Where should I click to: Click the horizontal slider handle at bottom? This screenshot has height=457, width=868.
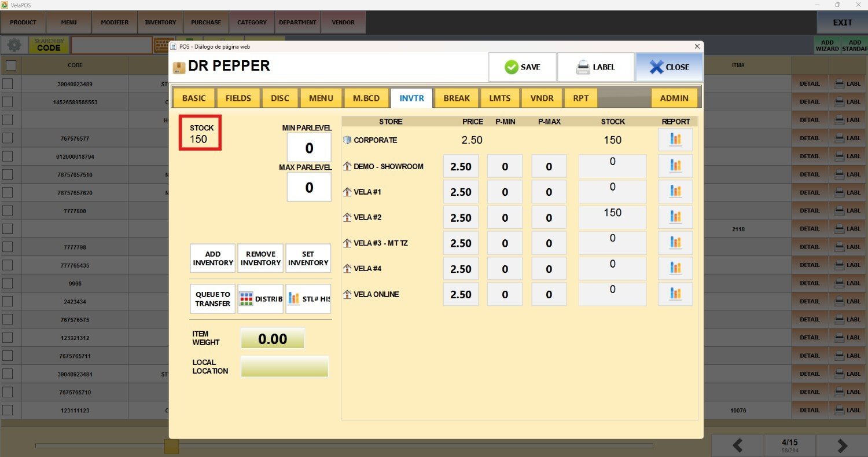(x=171, y=446)
